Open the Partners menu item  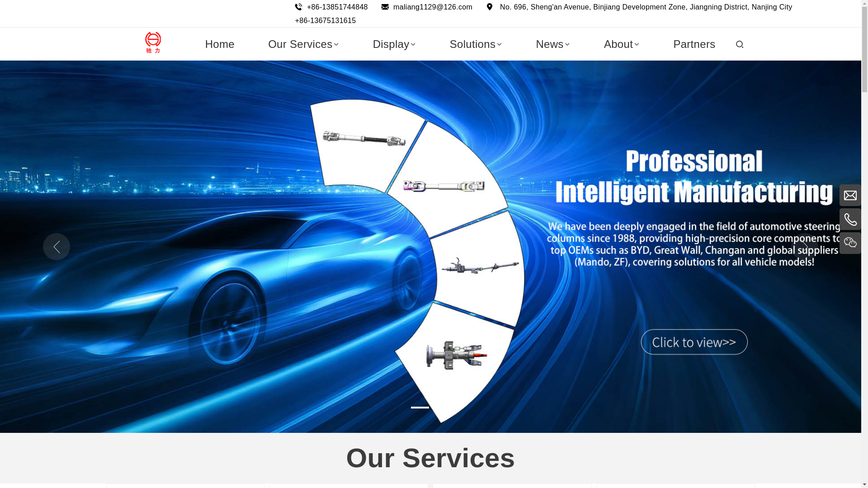694,44
